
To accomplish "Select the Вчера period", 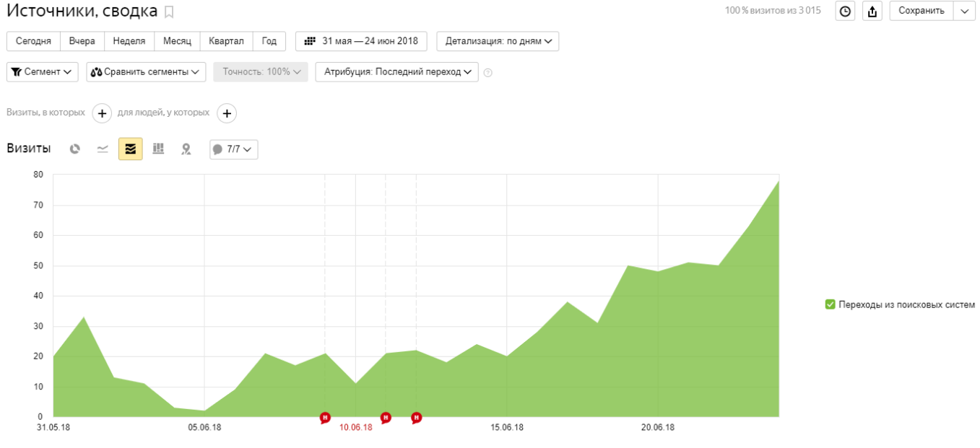I will 82,41.
